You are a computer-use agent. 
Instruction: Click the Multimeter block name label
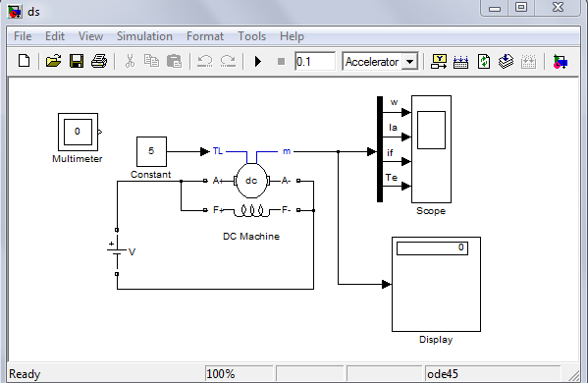click(x=78, y=159)
